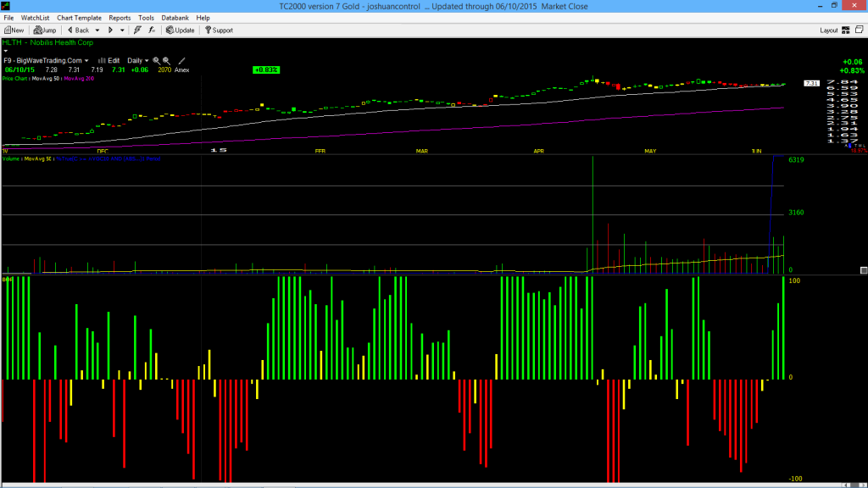The image size is (868, 488).
Task: Click the small square at volume pane corner
Action: click(x=864, y=270)
